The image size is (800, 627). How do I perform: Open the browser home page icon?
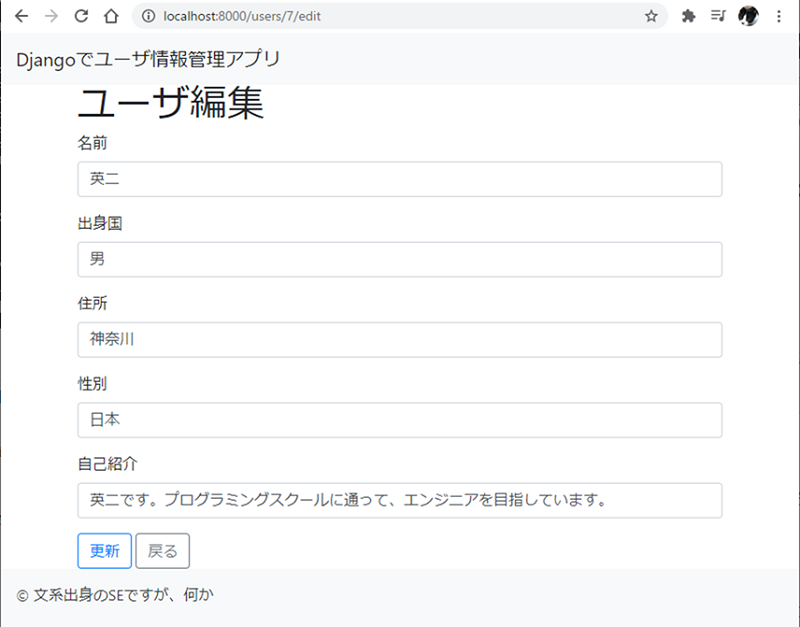tap(111, 16)
